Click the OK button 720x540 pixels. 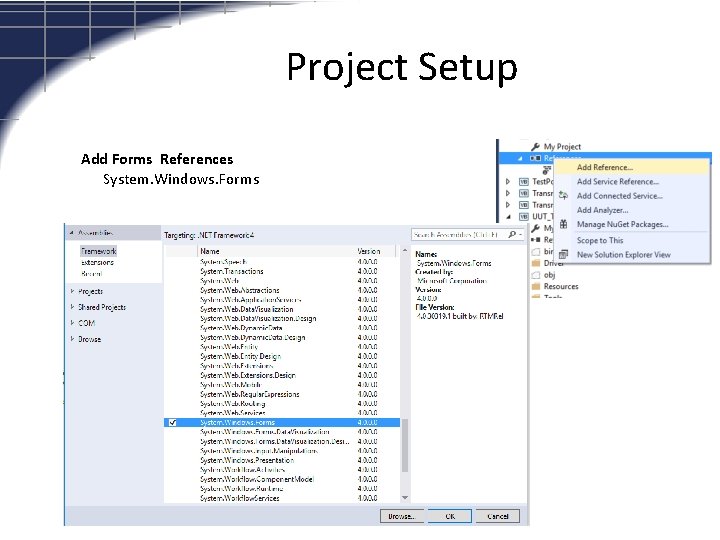450,516
